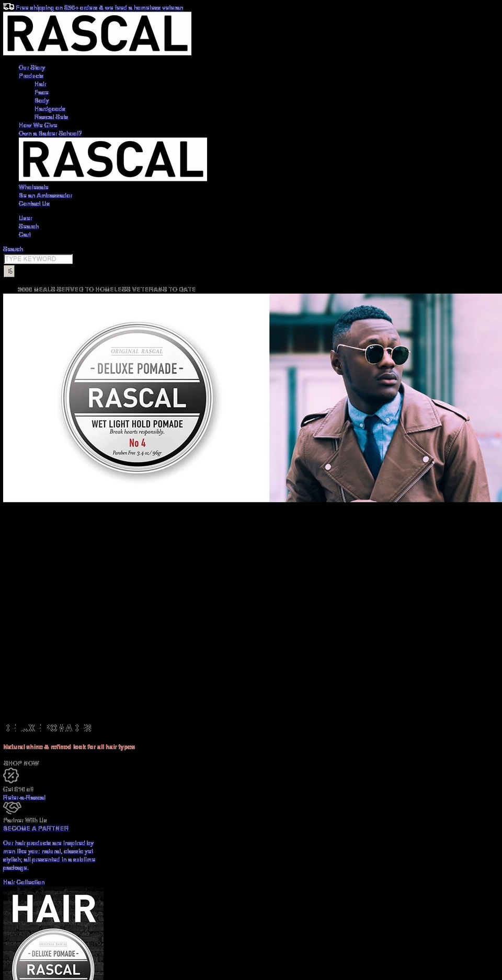
Task: Open the Contact Us link
Action: 34,204
